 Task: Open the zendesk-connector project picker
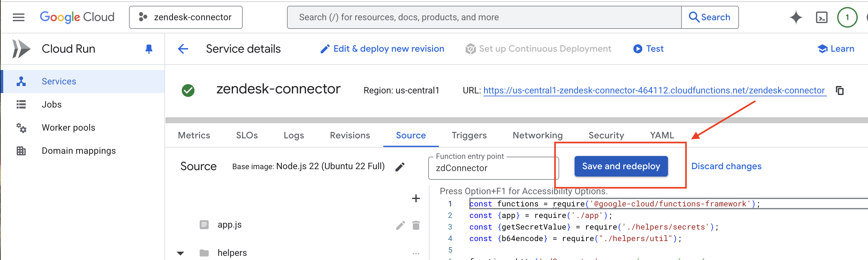coord(186,17)
